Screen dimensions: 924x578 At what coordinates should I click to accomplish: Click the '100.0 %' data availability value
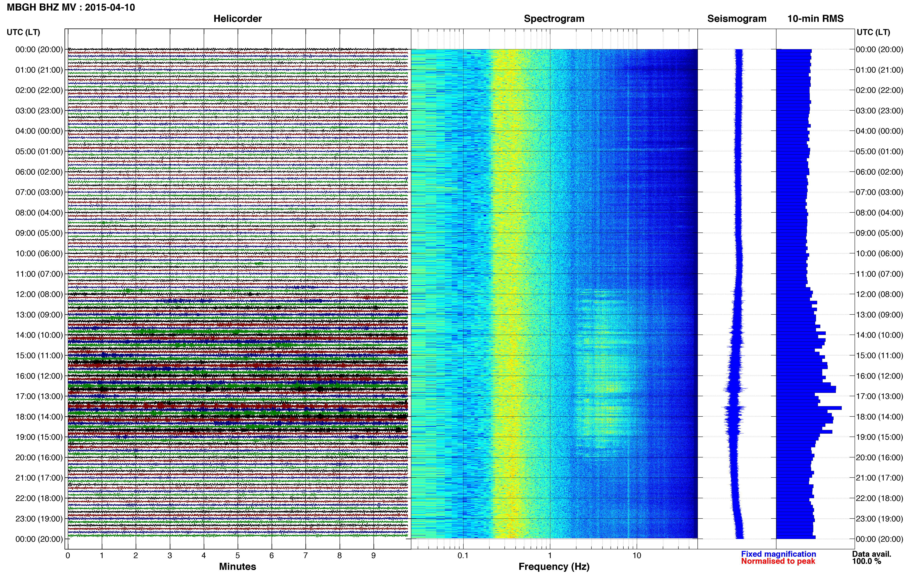coord(867,561)
